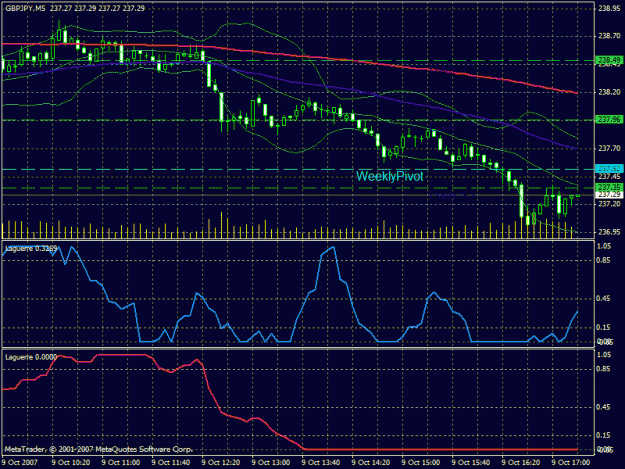625x469 pixels.
Task: Click the green 237.35 price level tag
Action: pyautogui.click(x=609, y=187)
